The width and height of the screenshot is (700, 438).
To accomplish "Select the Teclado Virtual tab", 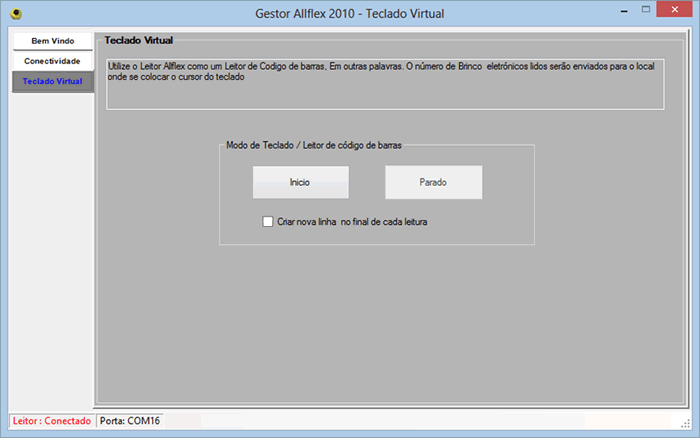I will [x=53, y=81].
